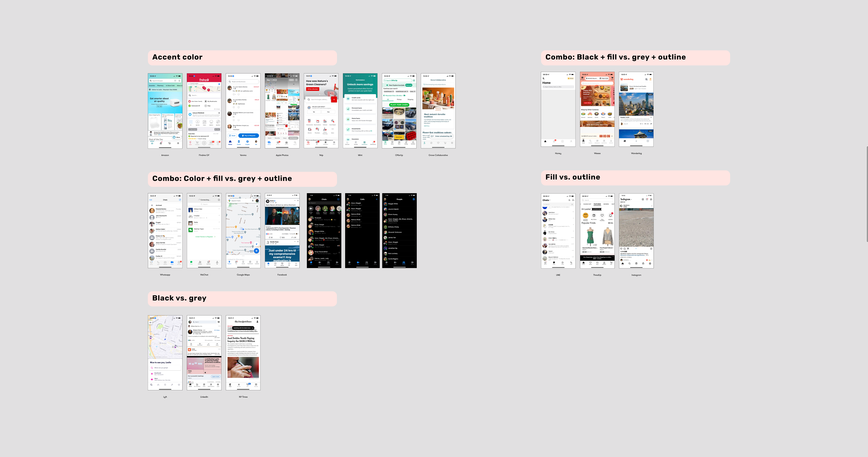The width and height of the screenshot is (868, 457).
Task: Click the Black vs. grey section heading
Action: coord(179,298)
